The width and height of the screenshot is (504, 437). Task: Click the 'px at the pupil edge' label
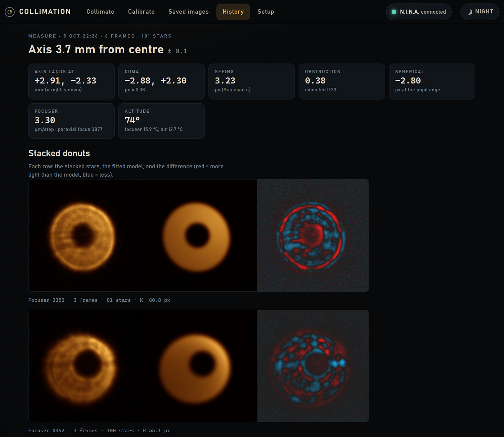418,90
